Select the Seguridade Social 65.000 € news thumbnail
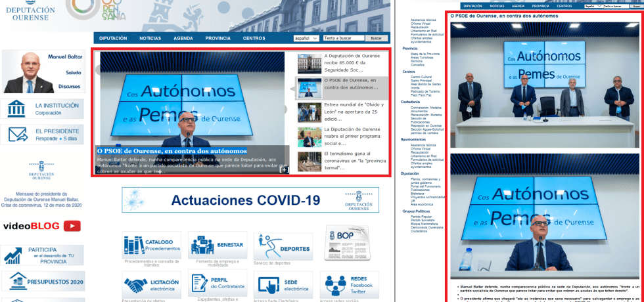This screenshot has width=644, height=302. (306, 62)
